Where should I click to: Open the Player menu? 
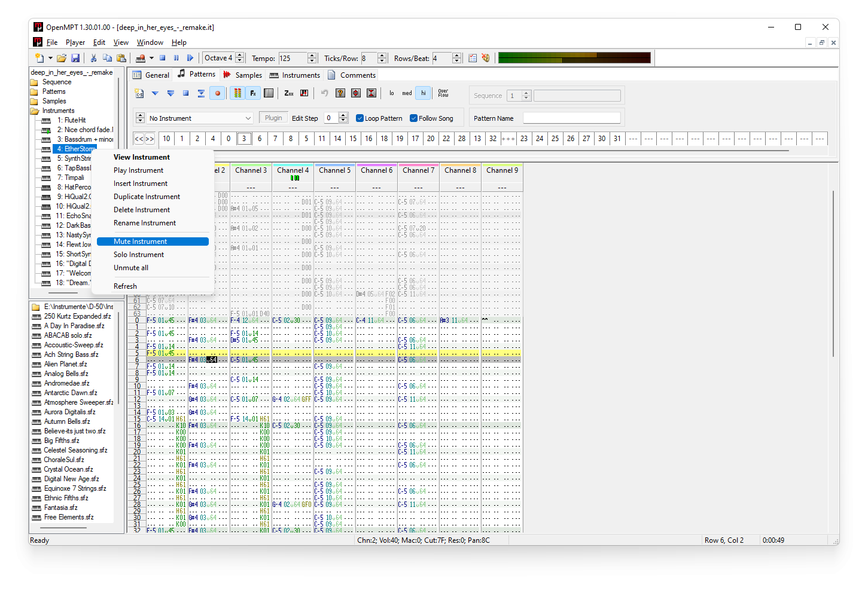click(75, 42)
